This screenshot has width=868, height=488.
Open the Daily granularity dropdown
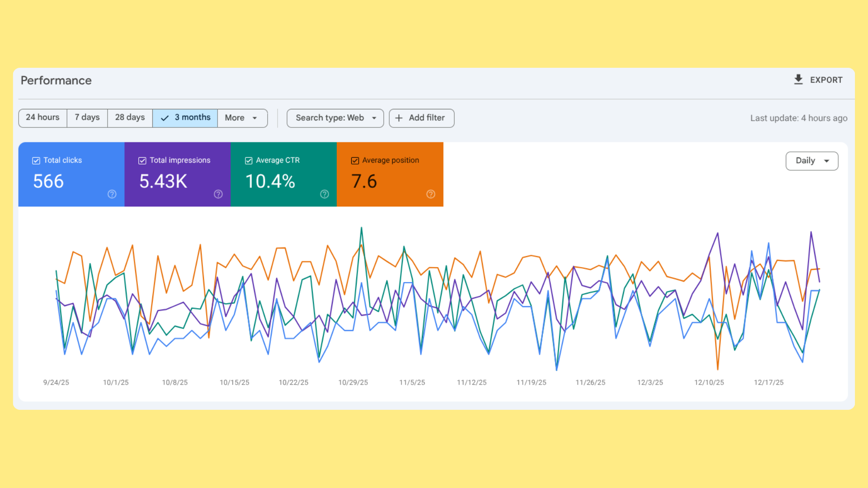(x=811, y=161)
